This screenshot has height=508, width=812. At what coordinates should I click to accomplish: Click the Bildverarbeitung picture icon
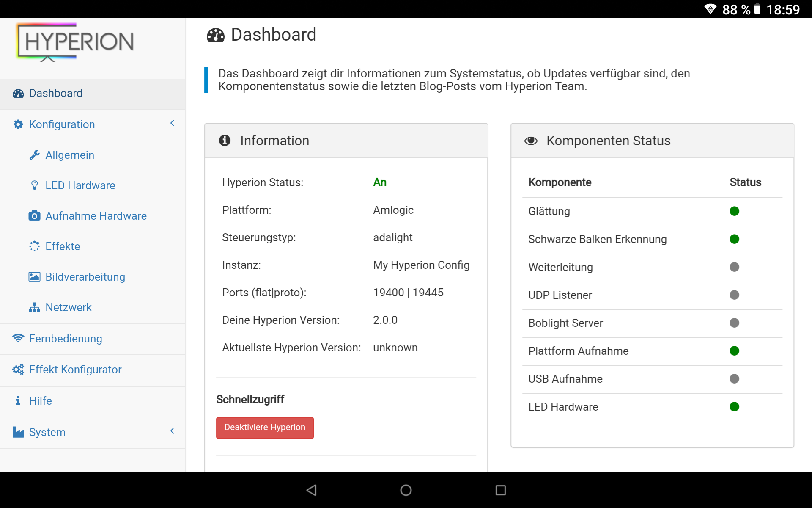click(34, 277)
